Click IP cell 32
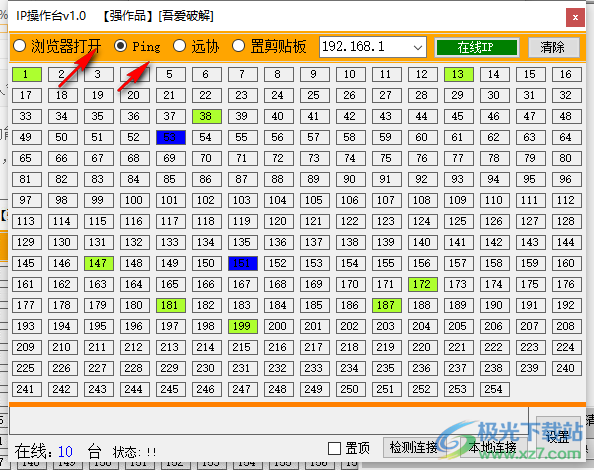The width and height of the screenshot is (594, 470). point(567,95)
